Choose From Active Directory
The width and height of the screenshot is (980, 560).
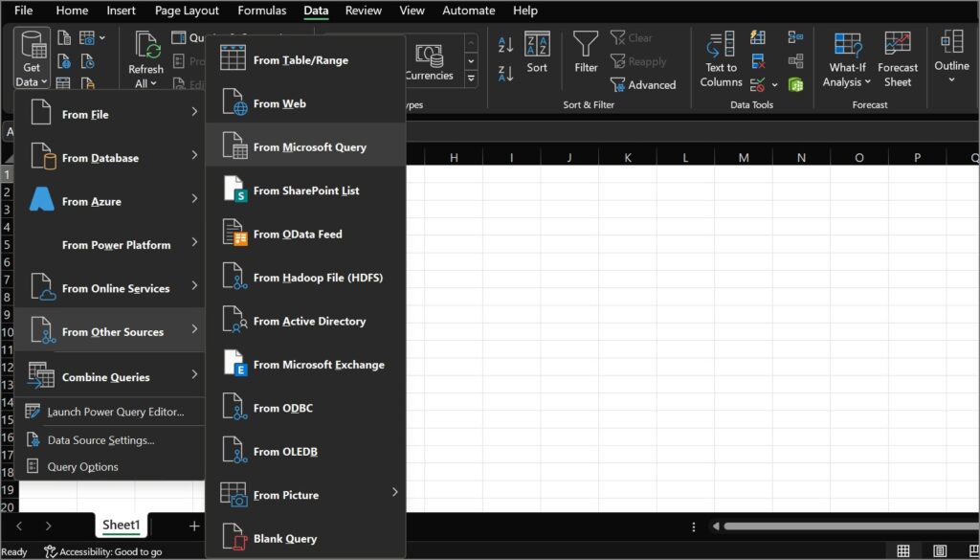(305, 321)
